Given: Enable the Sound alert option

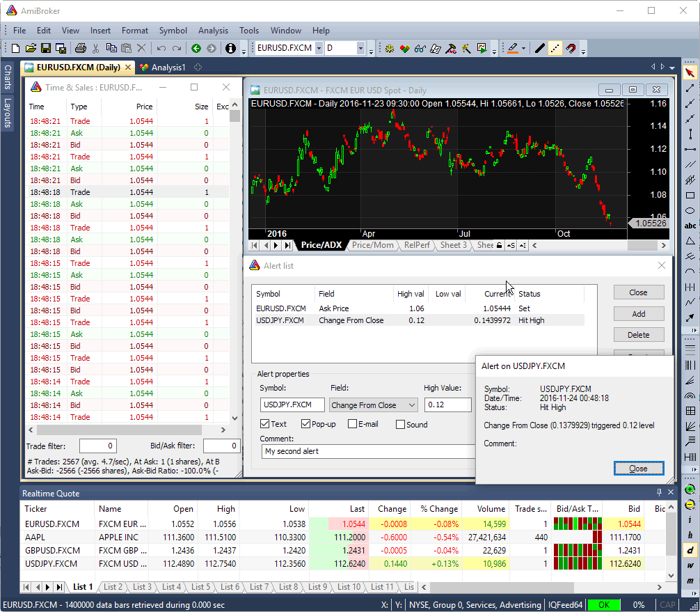Looking at the screenshot, I should pyautogui.click(x=401, y=424).
